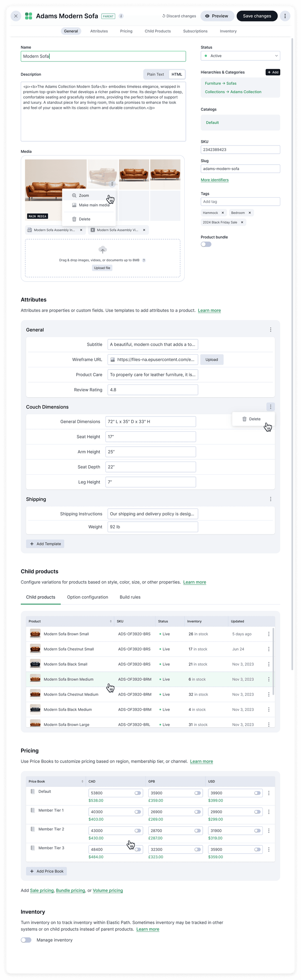Click the Upload file button

[102, 268]
